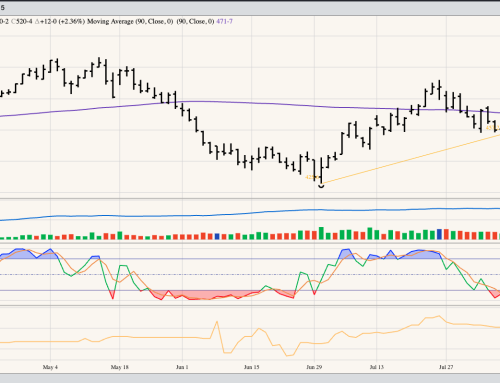Click the low-price marker under late-June bar
This screenshot has width=500, height=383.
click(321, 186)
